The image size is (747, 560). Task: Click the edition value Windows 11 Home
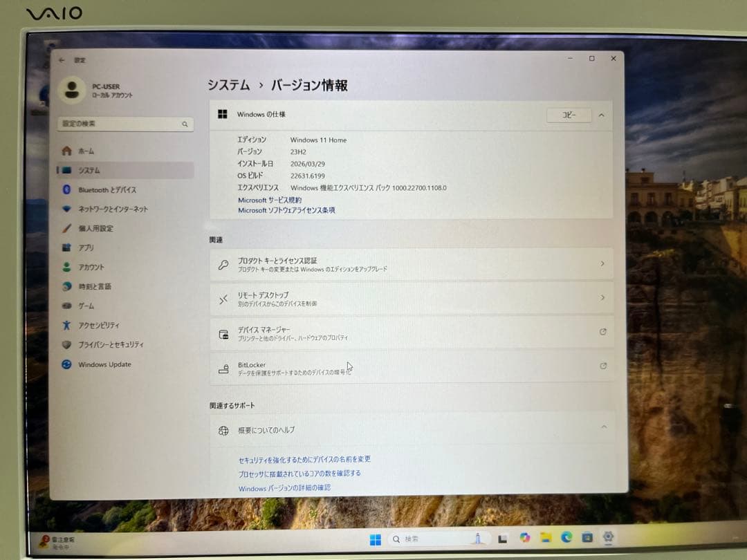[318, 140]
